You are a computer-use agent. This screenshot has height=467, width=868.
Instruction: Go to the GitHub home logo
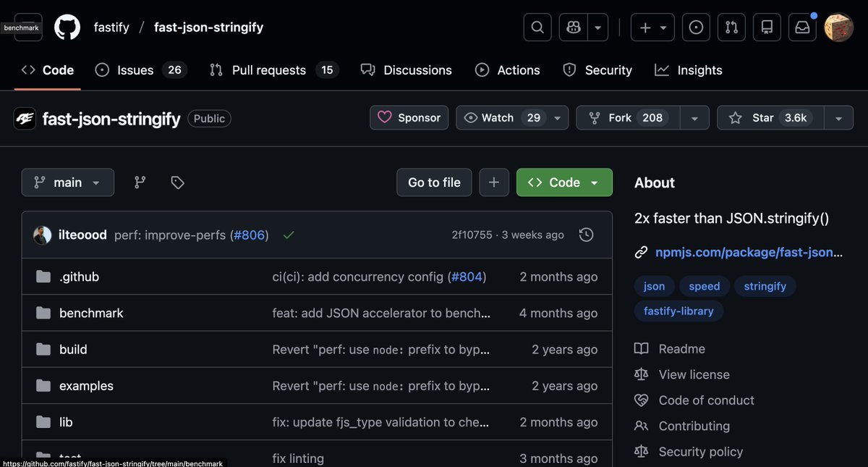coord(67,28)
